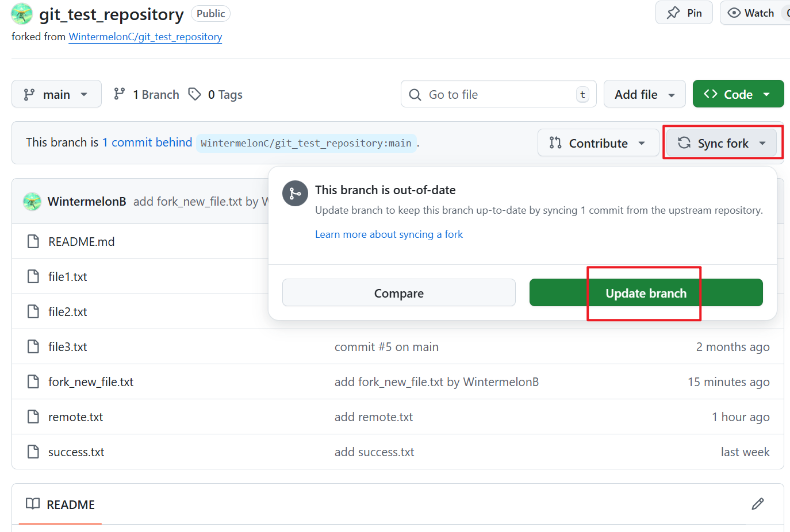Image resolution: width=790 pixels, height=532 pixels.
Task: Click the file icon next to README.md
Action: 33,242
